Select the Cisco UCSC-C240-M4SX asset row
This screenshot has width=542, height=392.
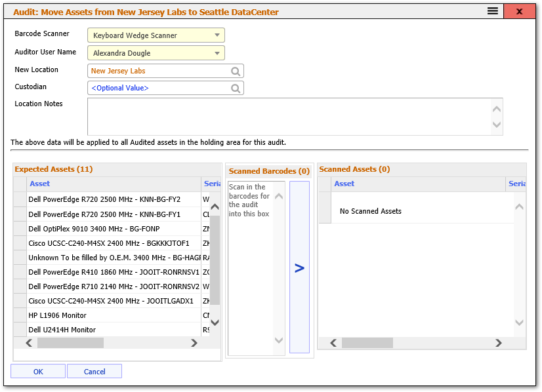pyautogui.click(x=112, y=243)
